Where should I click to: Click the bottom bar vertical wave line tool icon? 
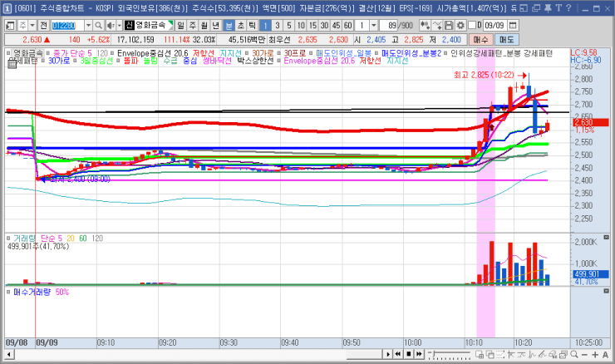click(532, 355)
